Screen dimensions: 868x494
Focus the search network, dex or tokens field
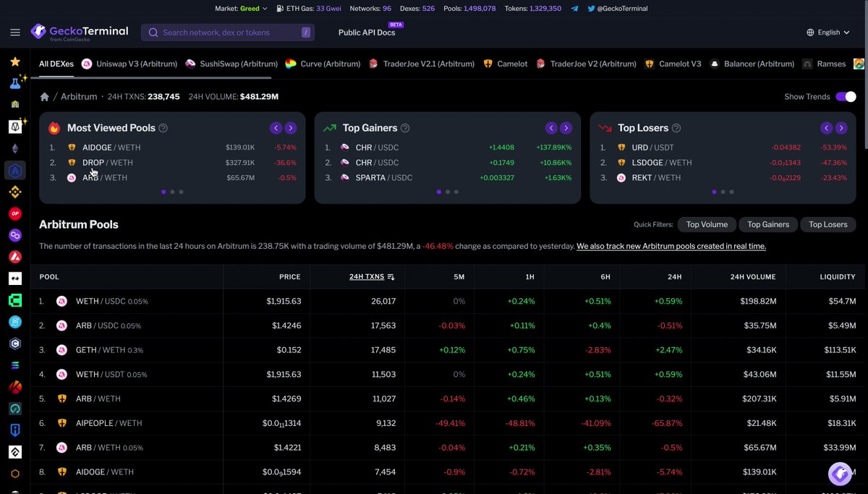tap(228, 33)
